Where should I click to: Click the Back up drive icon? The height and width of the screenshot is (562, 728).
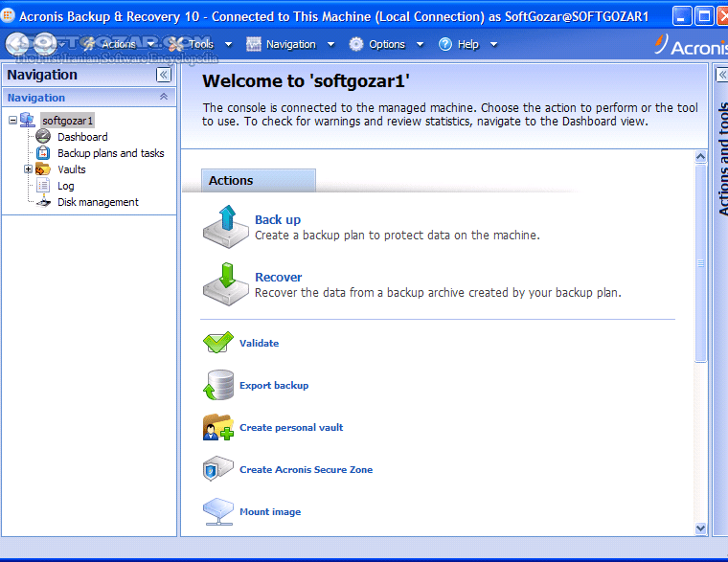point(226,227)
